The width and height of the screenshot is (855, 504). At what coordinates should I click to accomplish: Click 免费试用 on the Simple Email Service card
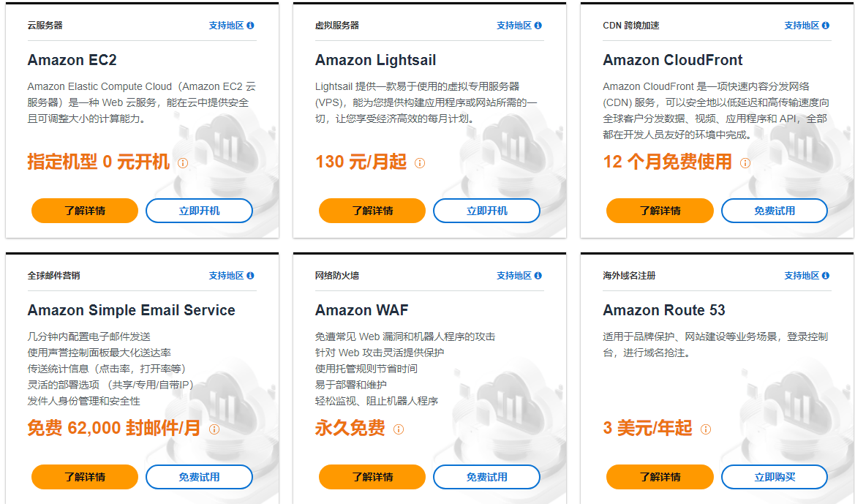(x=199, y=477)
